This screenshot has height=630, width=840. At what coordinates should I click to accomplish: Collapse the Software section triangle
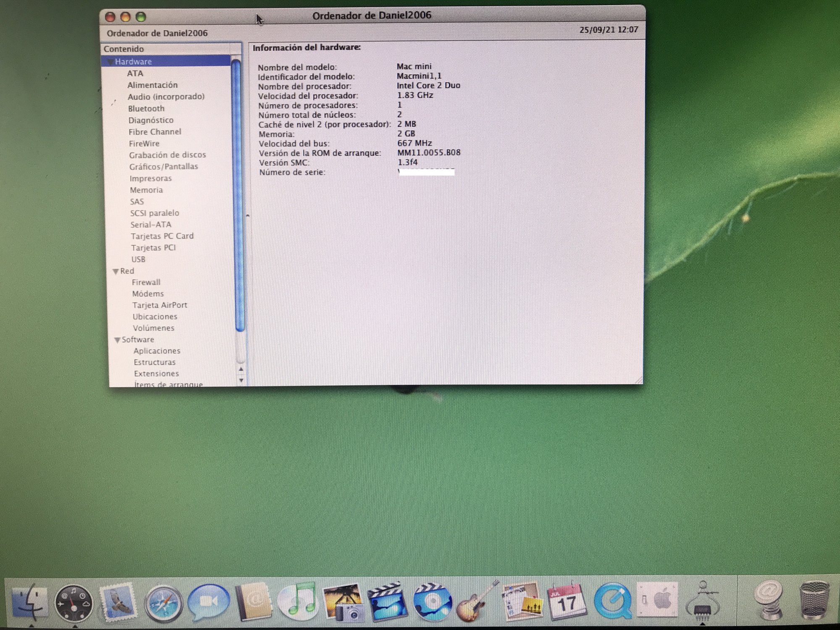tap(117, 340)
